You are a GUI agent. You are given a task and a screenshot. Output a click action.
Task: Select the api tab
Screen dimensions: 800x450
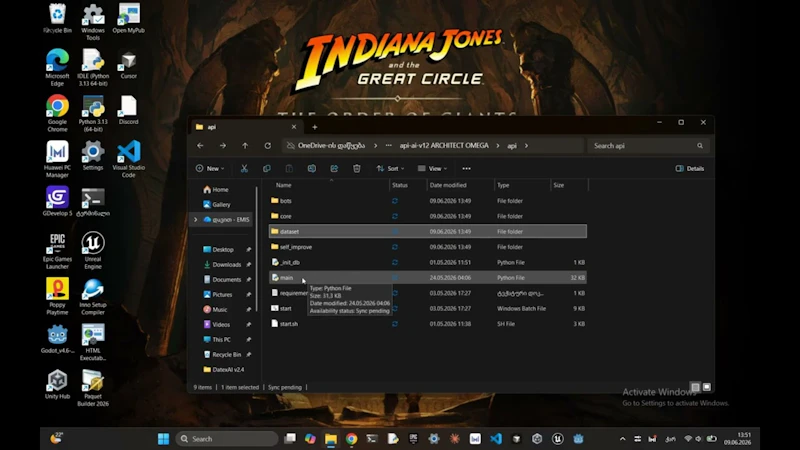pos(247,127)
